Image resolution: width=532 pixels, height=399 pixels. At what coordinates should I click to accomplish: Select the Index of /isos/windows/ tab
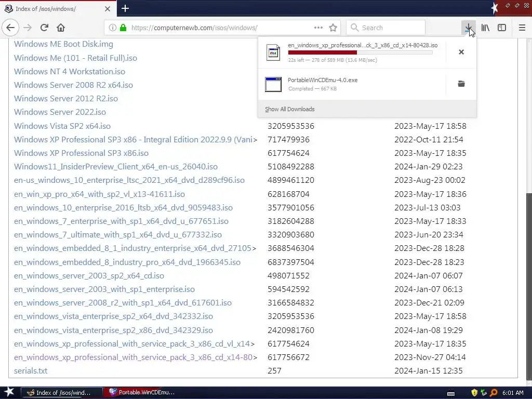[58, 9]
